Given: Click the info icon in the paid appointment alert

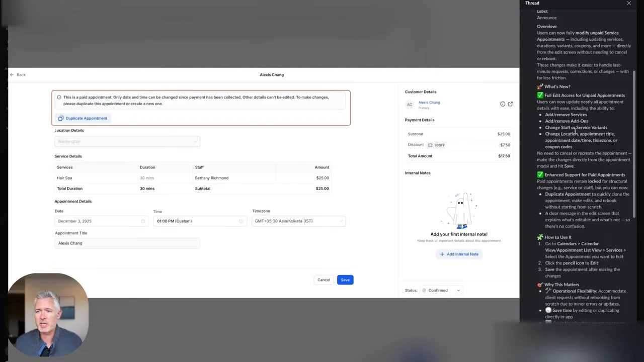Looking at the screenshot, I should [59, 98].
